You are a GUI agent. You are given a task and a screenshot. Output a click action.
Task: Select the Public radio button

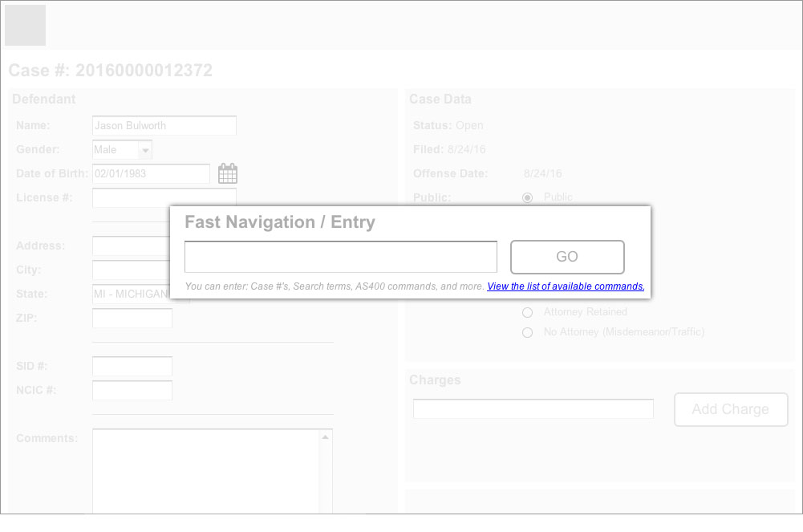point(527,197)
